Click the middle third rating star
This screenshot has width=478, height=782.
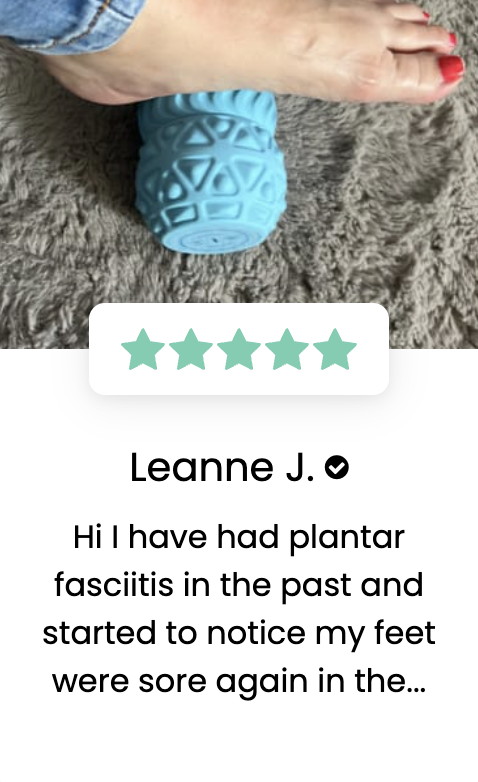[x=239, y=349]
